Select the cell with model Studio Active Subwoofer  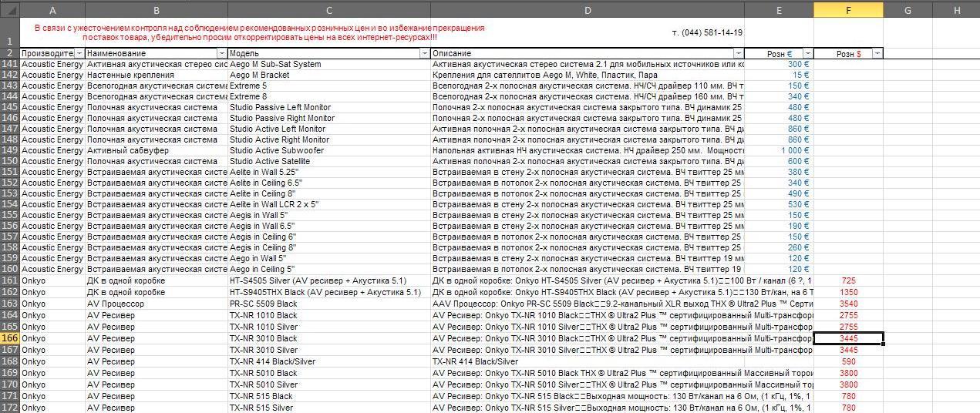click(329, 150)
